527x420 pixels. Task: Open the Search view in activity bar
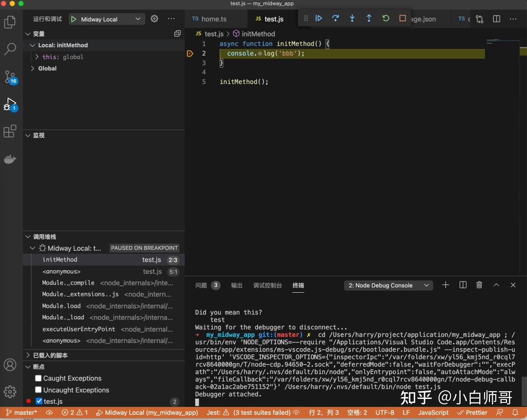10,49
